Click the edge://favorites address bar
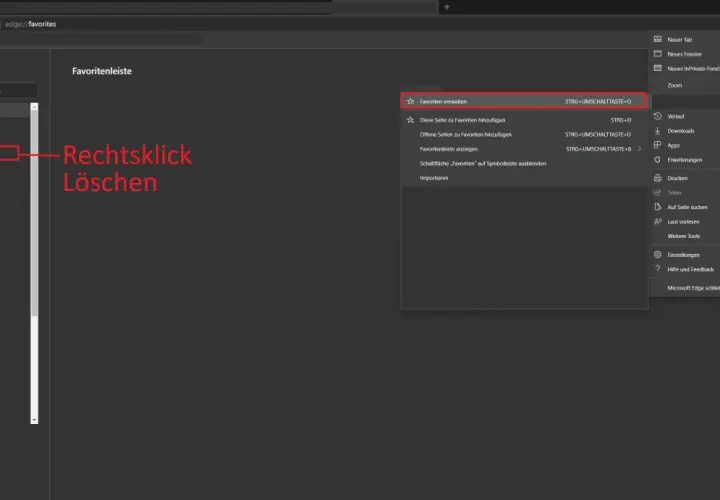 [x=30, y=24]
